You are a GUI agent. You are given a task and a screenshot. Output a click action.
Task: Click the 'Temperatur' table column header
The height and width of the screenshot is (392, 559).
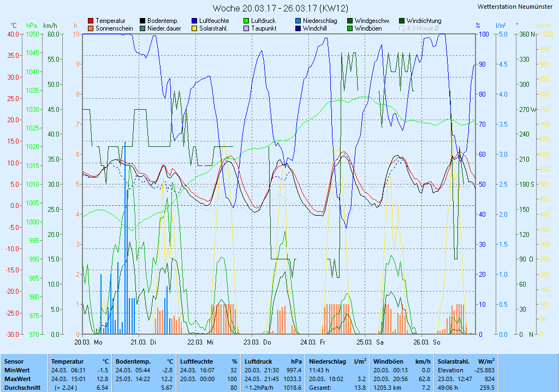click(x=67, y=361)
